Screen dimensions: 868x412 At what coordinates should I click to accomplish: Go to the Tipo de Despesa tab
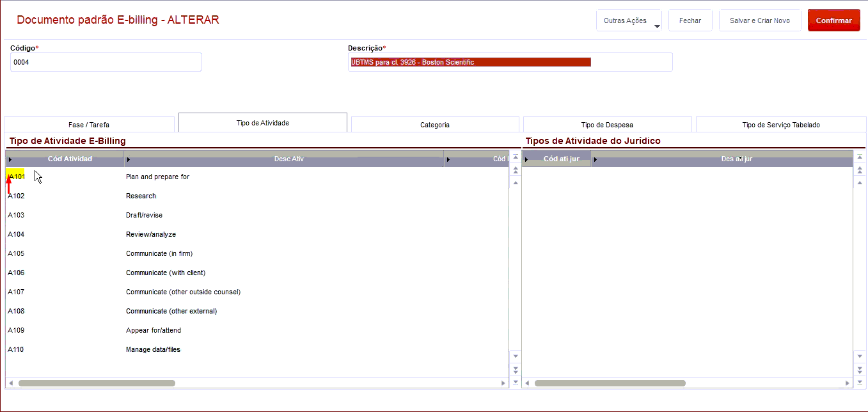[607, 125]
